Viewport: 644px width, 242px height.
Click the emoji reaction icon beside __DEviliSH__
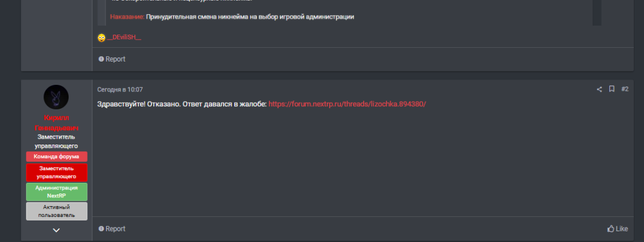point(101,38)
